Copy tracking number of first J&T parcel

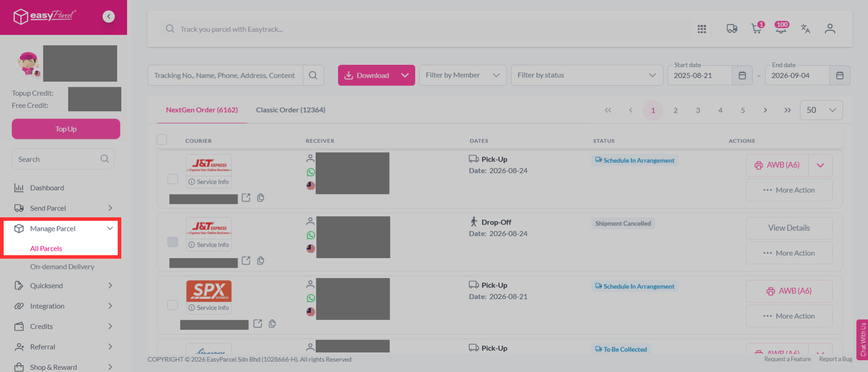(261, 198)
